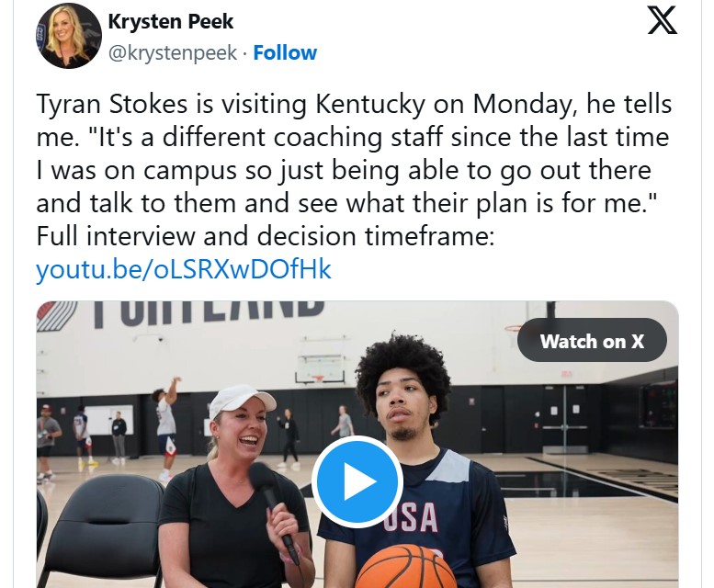Click the basketball in the video frame
The height and width of the screenshot is (588, 714).
405,566
